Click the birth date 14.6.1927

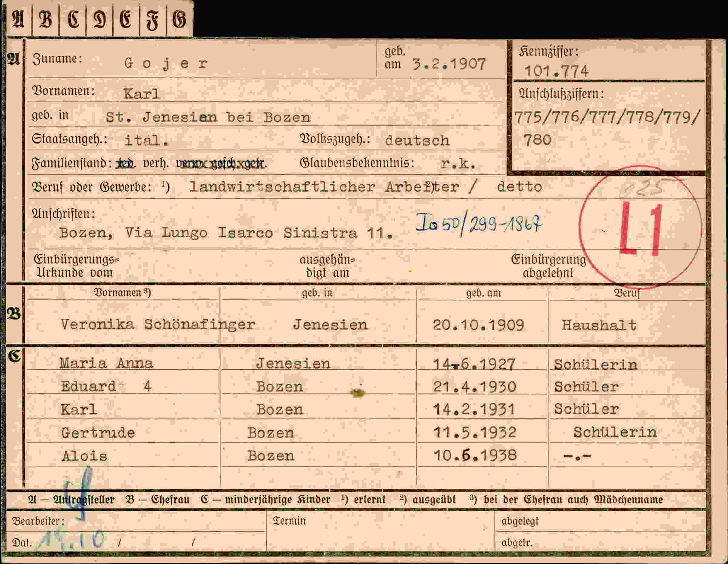[474, 364]
